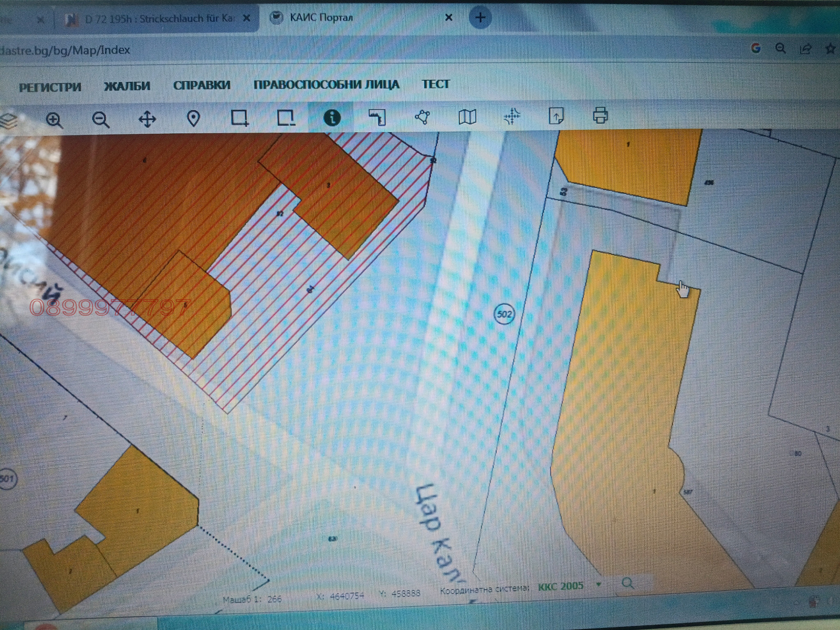Click the browser address bar

click(210, 51)
